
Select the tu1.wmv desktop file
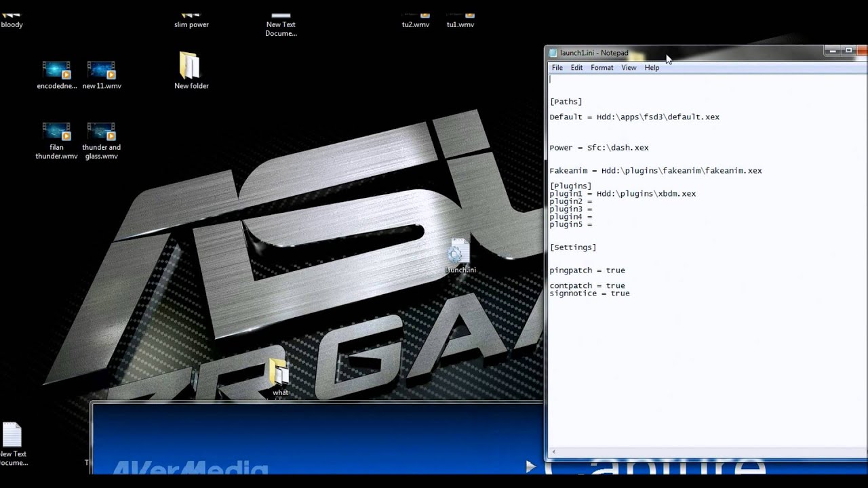(460, 19)
